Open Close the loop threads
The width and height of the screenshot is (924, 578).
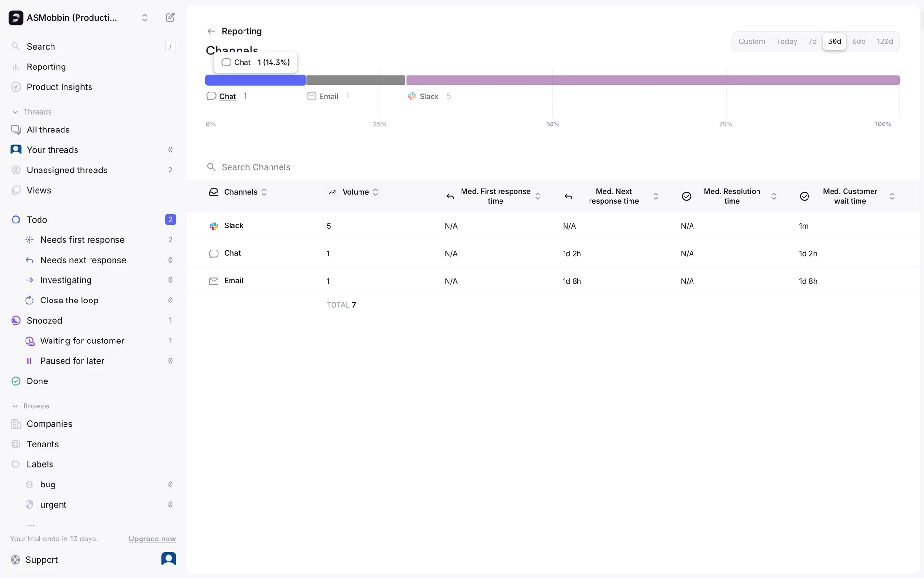tap(69, 300)
